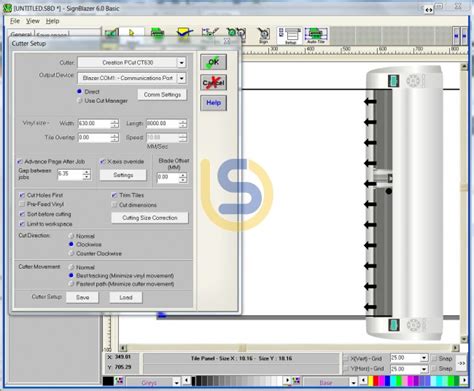
Task: Click the Blade Offset spinner arrows
Action: 183,178
